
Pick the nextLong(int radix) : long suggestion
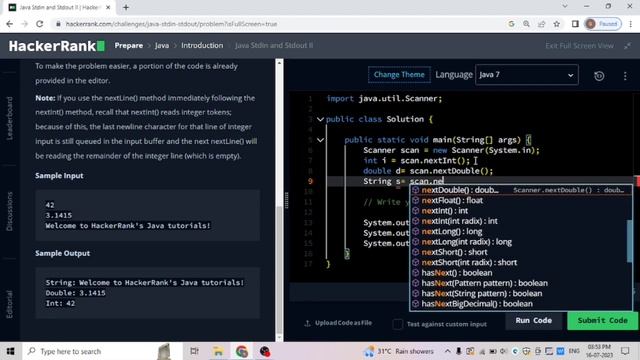[518, 242]
